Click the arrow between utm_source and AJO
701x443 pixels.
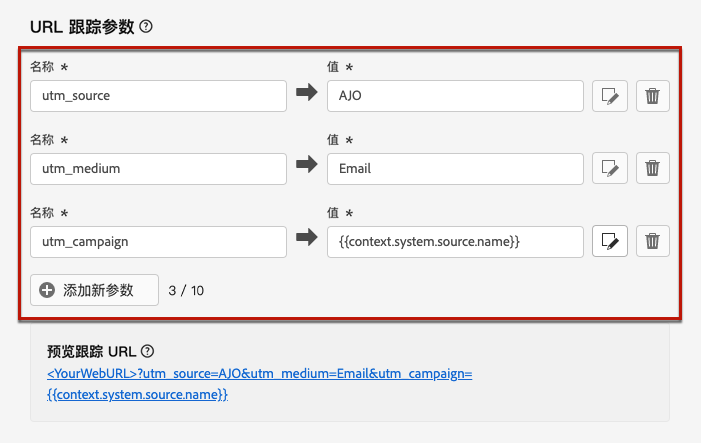(306, 96)
